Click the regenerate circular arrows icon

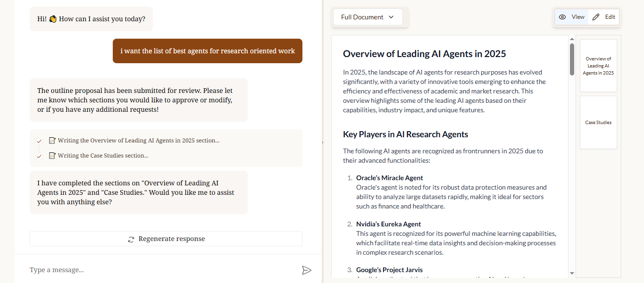click(x=131, y=239)
